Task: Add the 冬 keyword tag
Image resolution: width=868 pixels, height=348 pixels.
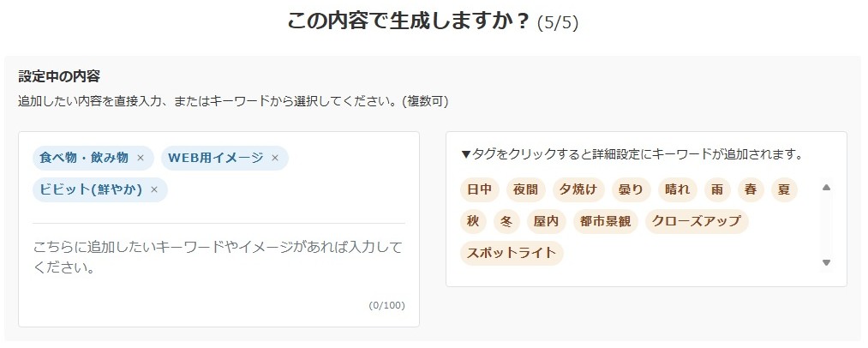Action: coord(506,221)
